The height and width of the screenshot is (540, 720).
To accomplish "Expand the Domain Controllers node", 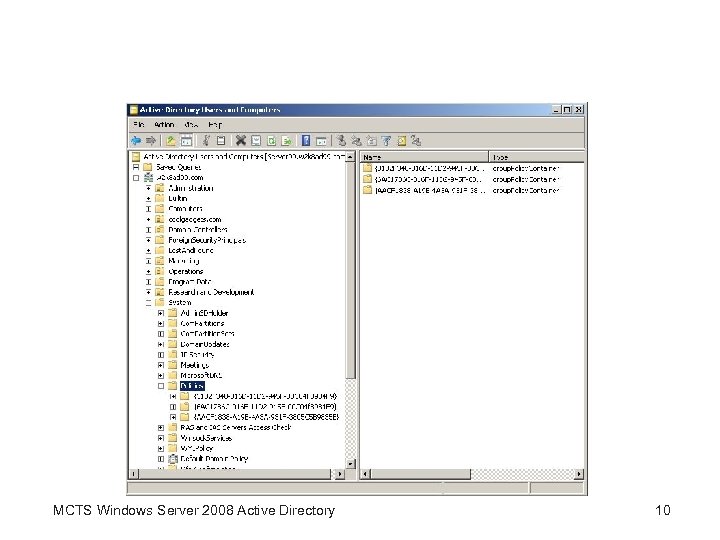I will point(148,230).
